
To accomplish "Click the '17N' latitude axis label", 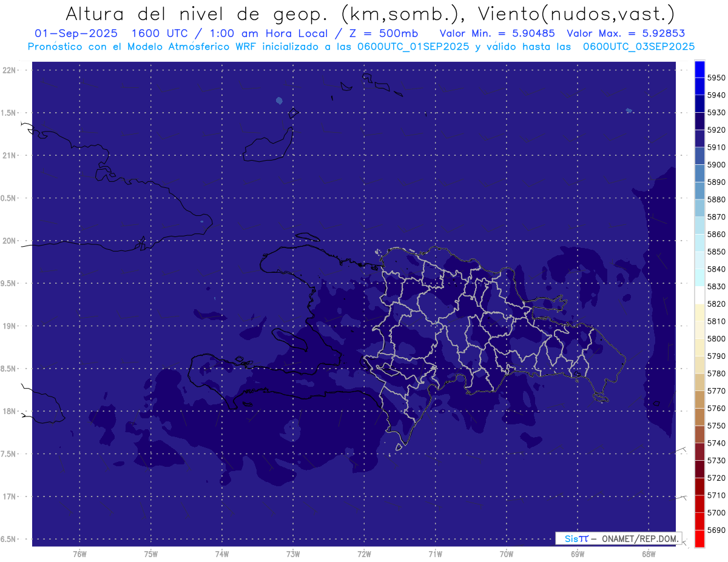I will pyautogui.click(x=9, y=497).
